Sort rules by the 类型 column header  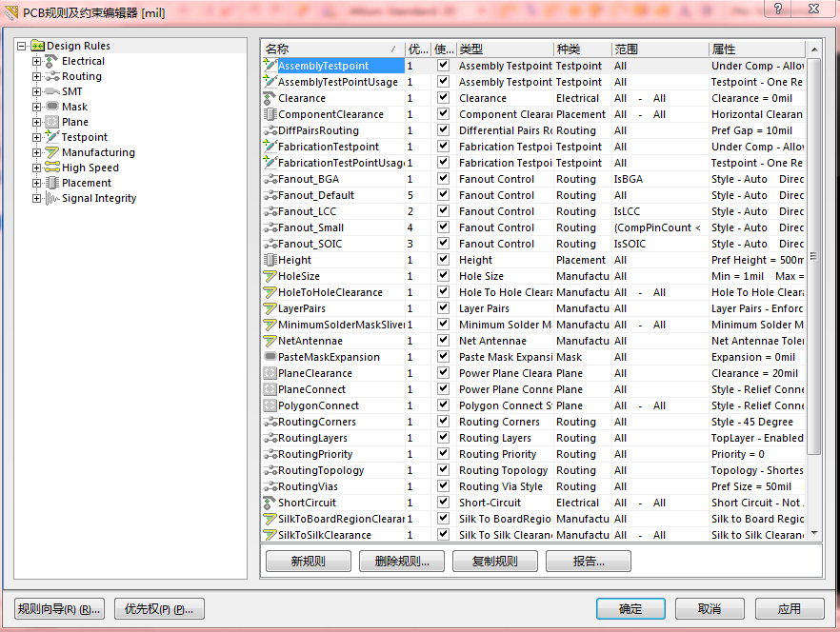(503, 49)
